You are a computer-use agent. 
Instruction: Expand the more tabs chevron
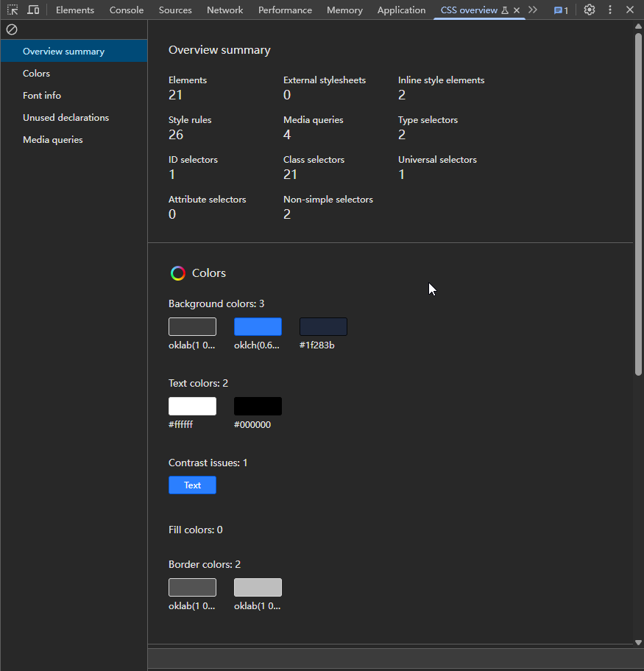click(533, 10)
